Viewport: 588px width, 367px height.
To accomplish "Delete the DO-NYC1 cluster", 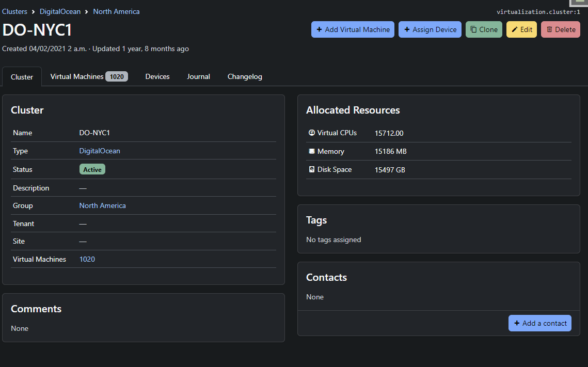I will [561, 29].
